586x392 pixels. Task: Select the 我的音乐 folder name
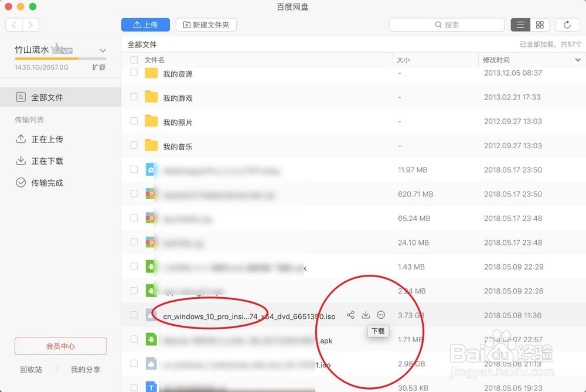tap(178, 147)
